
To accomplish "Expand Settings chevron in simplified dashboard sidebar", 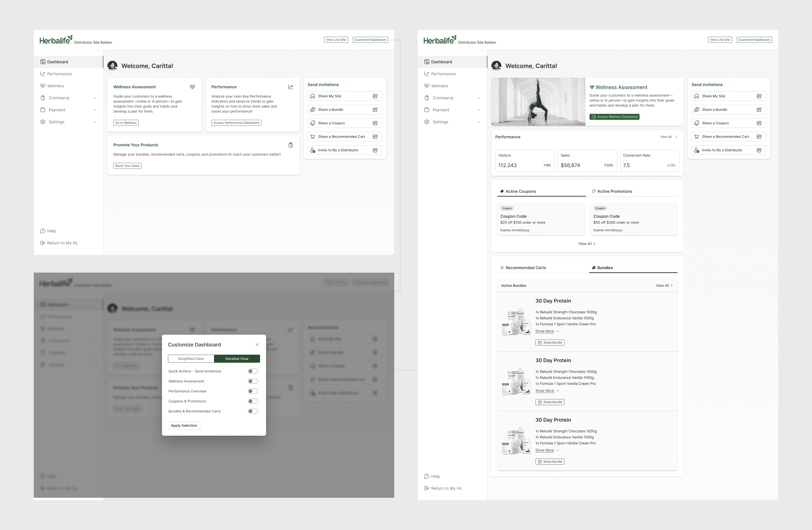I will pos(95,122).
